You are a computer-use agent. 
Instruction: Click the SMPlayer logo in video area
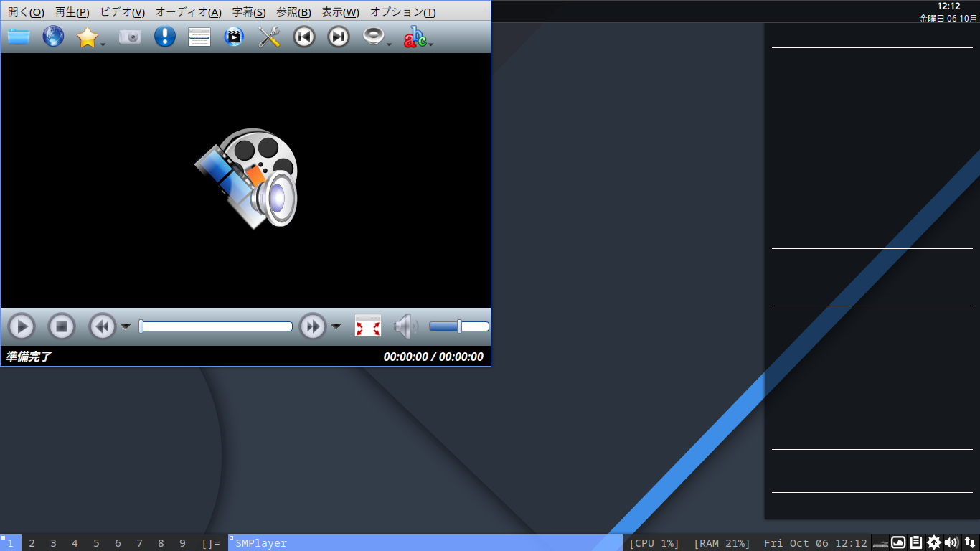[246, 179]
